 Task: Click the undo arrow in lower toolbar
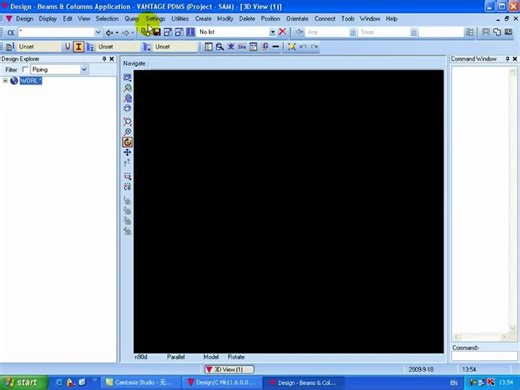click(303, 47)
